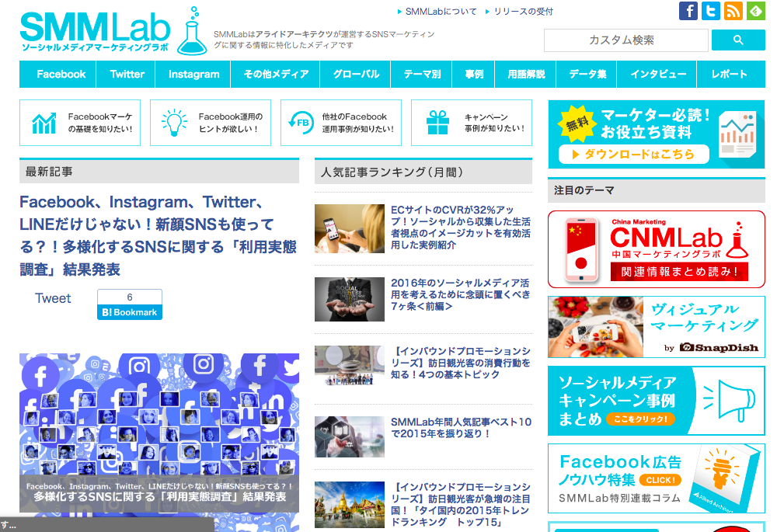Click the ここをクリック! orange button
Image resolution: width=777 pixels, height=532 pixels.
pos(641,419)
